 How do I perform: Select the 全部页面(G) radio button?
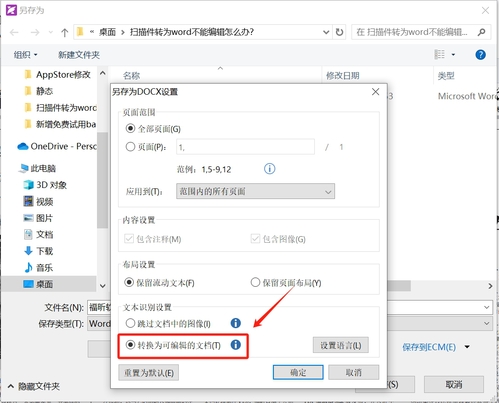130,128
